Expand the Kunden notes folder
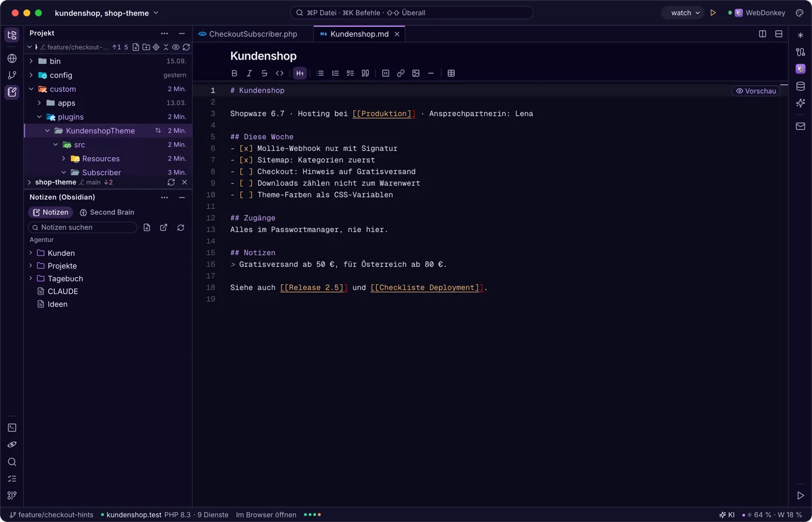Viewport: 812px width, 522px height. click(x=31, y=253)
